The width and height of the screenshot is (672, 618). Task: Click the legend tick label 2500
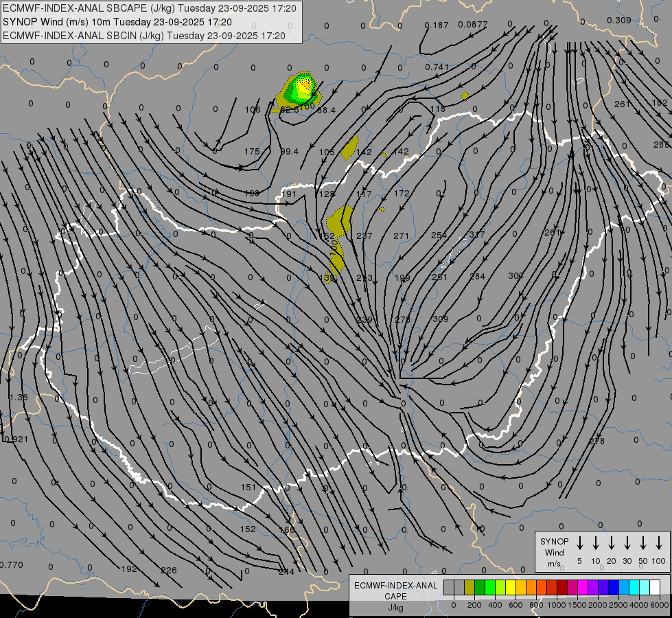pyautogui.click(x=618, y=605)
